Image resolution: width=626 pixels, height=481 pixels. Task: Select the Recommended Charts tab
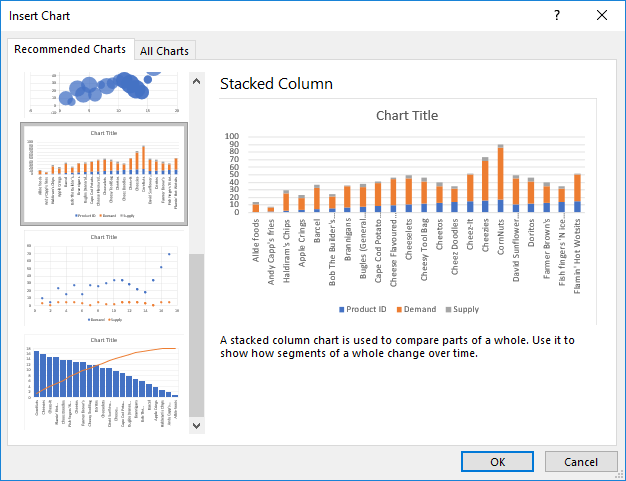click(x=70, y=49)
